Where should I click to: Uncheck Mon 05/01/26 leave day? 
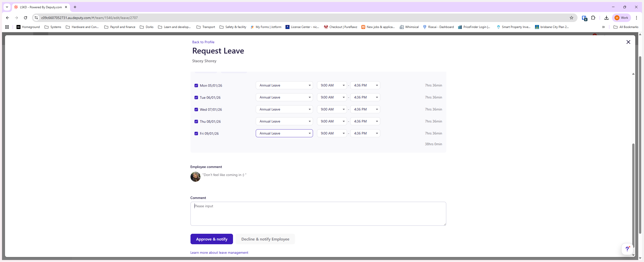pos(196,85)
